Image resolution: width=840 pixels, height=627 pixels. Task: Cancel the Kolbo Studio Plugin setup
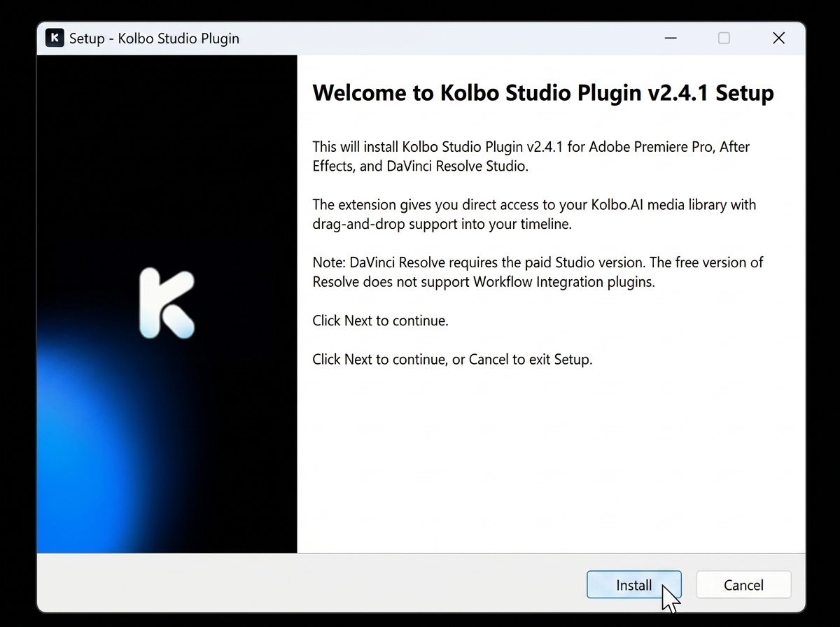[x=743, y=585]
